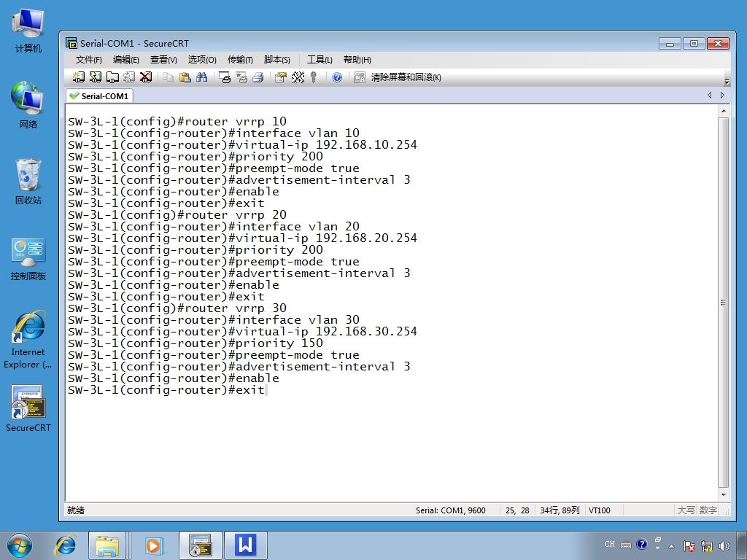Click the Print printer icon
Image resolution: width=747 pixels, height=560 pixels.
(x=258, y=77)
